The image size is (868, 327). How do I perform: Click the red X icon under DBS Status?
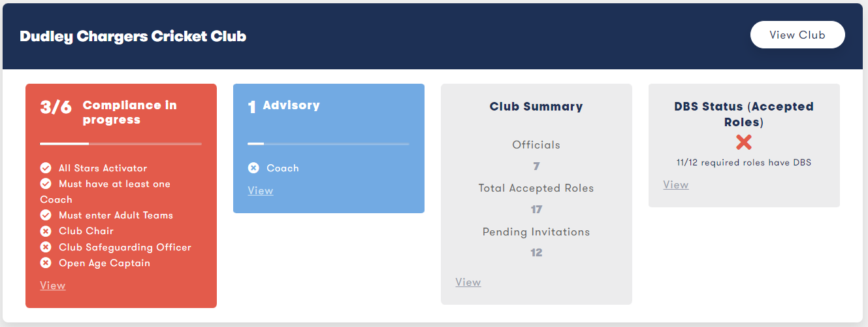tap(744, 142)
